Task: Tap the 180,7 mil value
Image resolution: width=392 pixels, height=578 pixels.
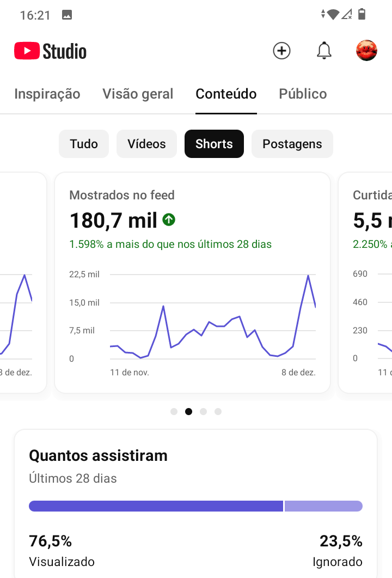Action: (x=113, y=221)
